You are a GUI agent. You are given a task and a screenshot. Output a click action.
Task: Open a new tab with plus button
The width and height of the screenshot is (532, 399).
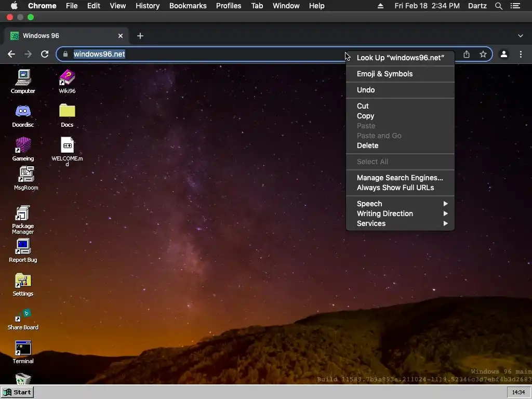140,36
